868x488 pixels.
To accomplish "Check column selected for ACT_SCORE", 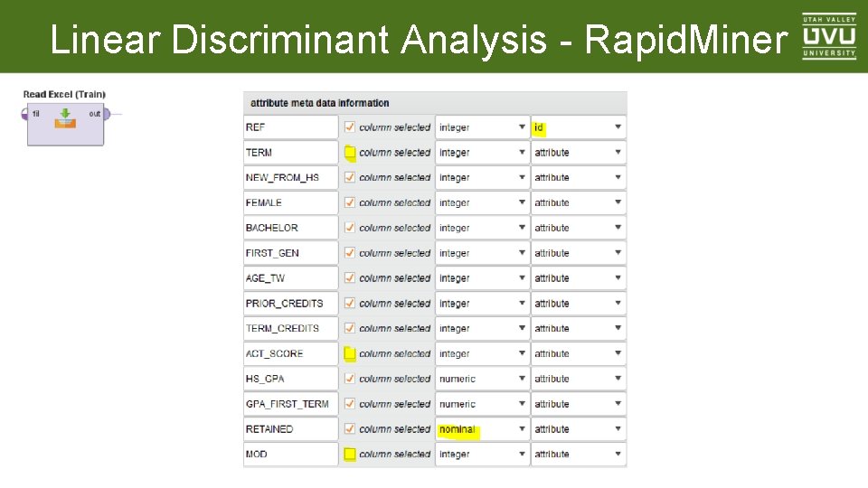I will (x=349, y=353).
